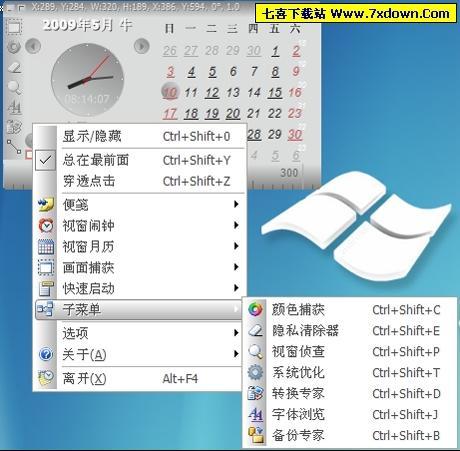Click the font tool in widget sidebar
This screenshot has width=460, height=451.
point(14,107)
